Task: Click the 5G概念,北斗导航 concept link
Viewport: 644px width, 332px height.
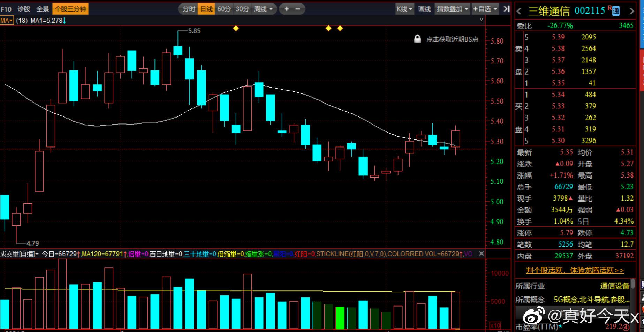Action: [591, 300]
